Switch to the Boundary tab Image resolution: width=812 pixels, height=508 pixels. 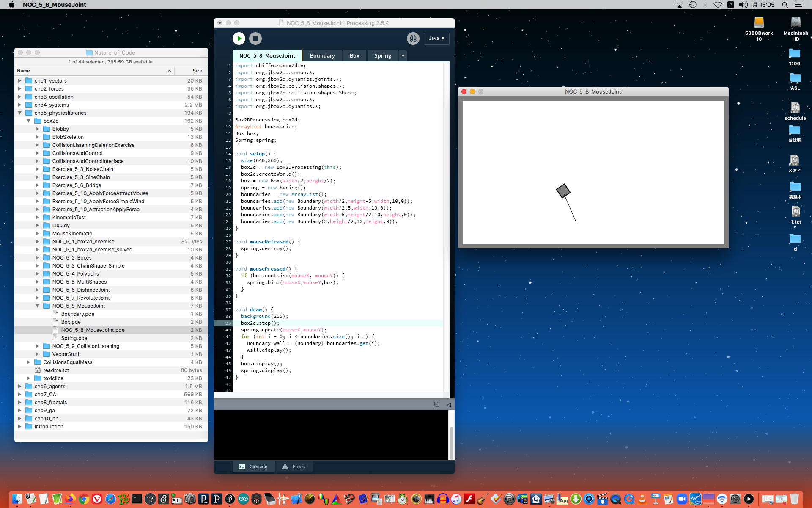(322, 56)
